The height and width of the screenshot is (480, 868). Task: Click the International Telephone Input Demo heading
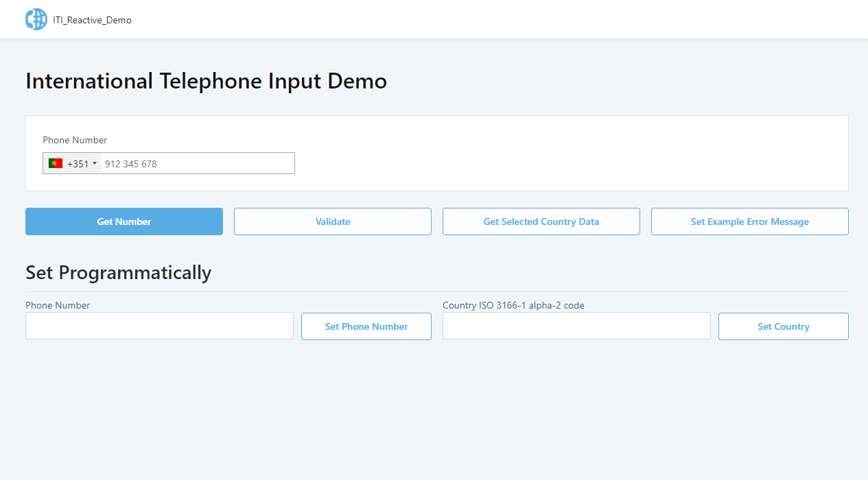(x=206, y=82)
